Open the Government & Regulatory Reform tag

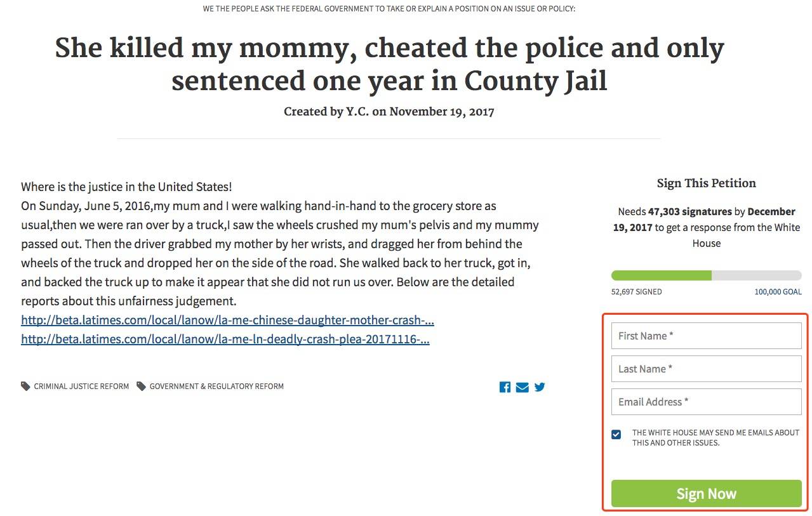[x=216, y=386]
